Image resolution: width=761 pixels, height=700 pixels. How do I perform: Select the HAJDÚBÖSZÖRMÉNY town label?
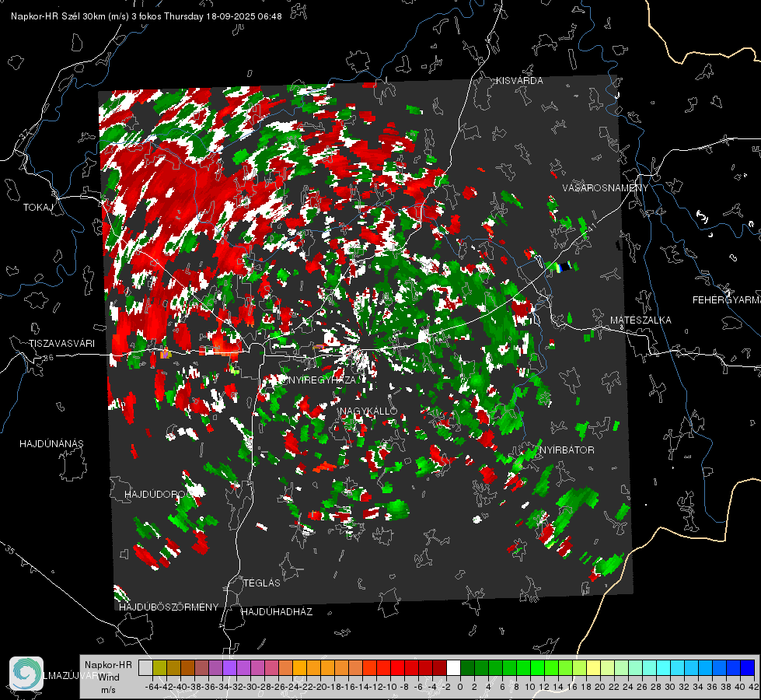point(169,607)
